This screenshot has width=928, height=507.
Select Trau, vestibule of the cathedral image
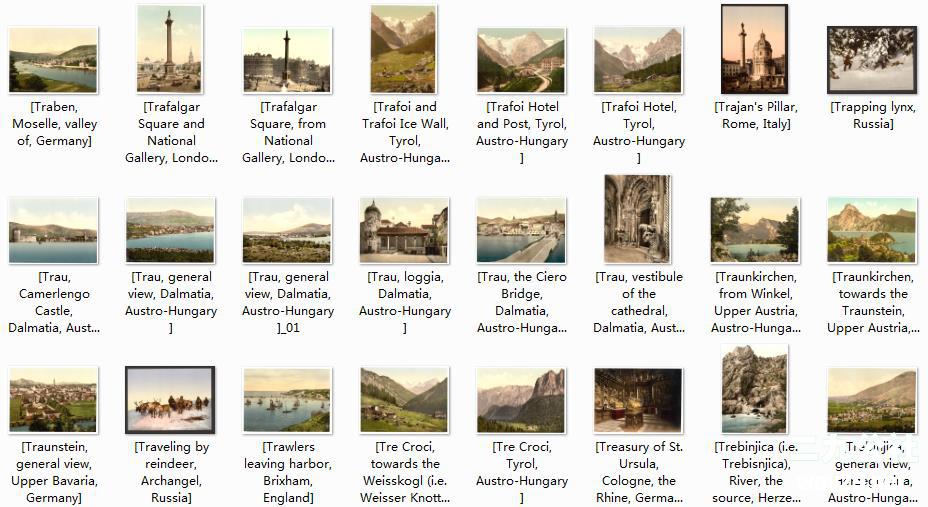637,219
